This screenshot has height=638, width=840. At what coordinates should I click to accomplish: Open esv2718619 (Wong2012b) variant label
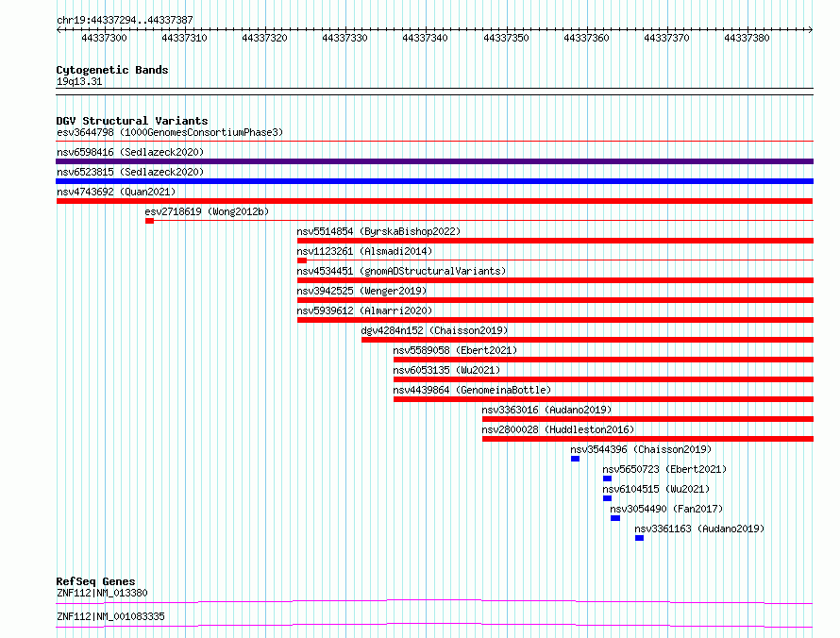207,211
